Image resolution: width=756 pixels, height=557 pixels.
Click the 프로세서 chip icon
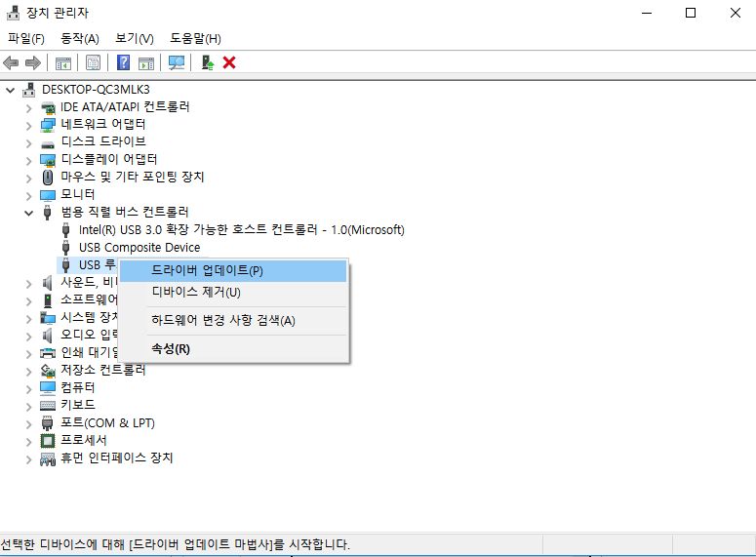pyautogui.click(x=48, y=440)
